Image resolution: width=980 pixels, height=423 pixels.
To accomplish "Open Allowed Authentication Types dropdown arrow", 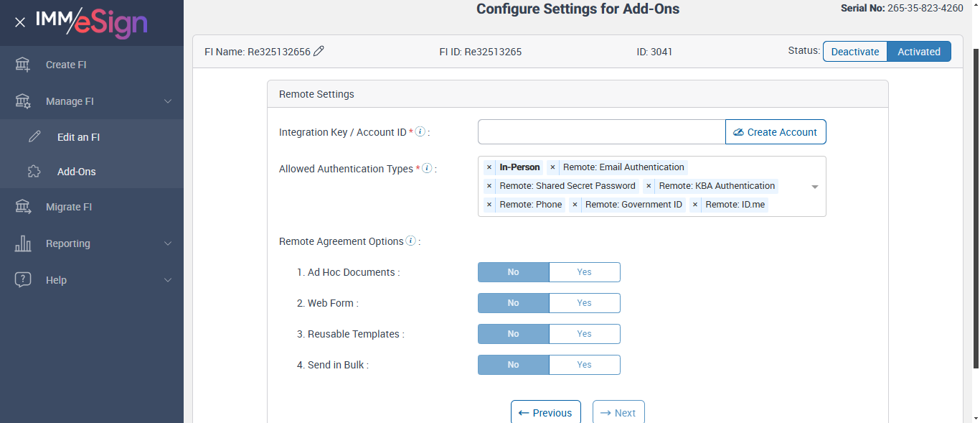I will [x=815, y=187].
